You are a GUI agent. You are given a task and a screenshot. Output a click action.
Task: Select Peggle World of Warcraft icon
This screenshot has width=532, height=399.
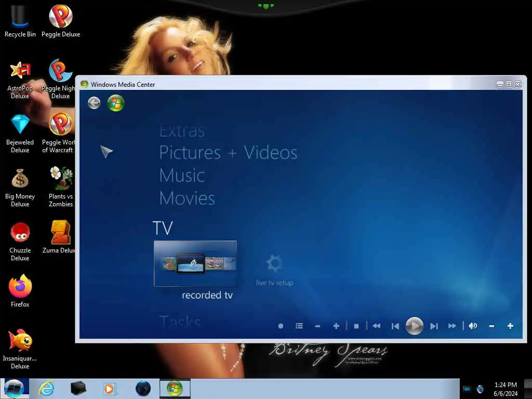(x=58, y=133)
